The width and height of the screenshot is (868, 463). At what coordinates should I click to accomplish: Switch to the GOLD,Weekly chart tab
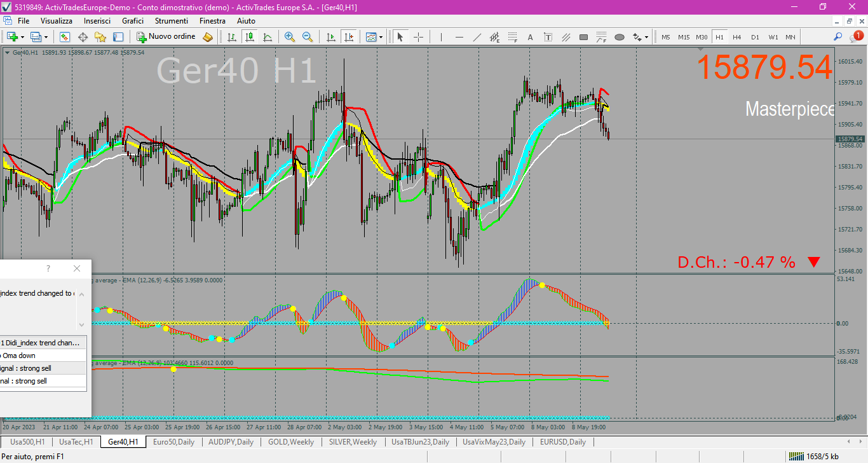(291, 442)
